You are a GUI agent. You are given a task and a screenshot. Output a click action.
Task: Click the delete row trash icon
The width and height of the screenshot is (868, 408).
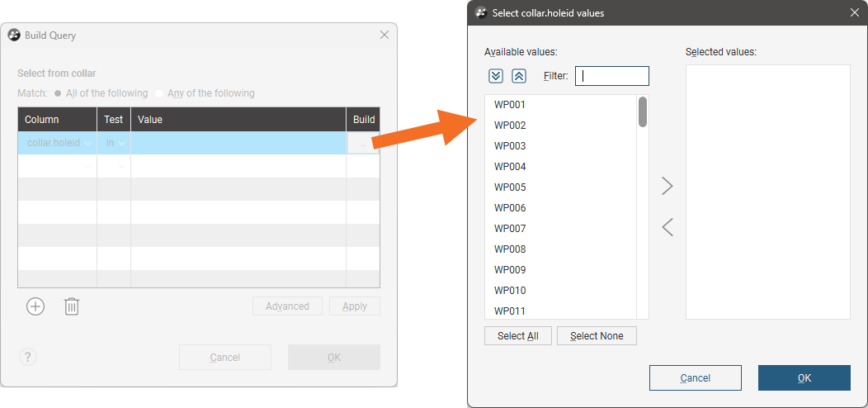coord(72,306)
